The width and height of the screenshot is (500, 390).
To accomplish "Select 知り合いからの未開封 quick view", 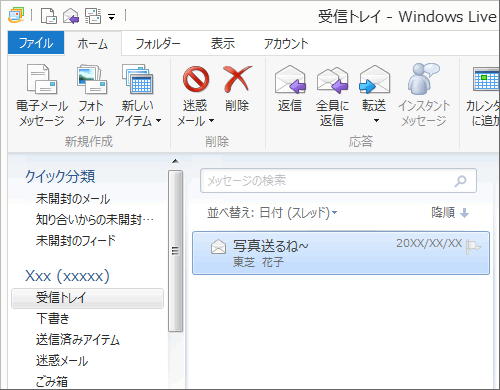I will tap(95, 220).
